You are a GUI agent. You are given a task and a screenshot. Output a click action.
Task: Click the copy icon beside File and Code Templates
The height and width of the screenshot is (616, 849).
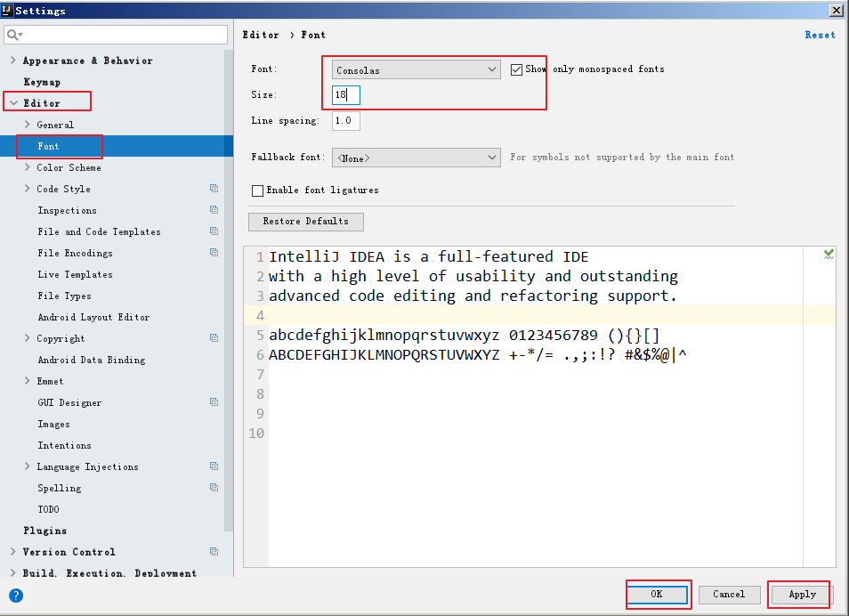[214, 231]
